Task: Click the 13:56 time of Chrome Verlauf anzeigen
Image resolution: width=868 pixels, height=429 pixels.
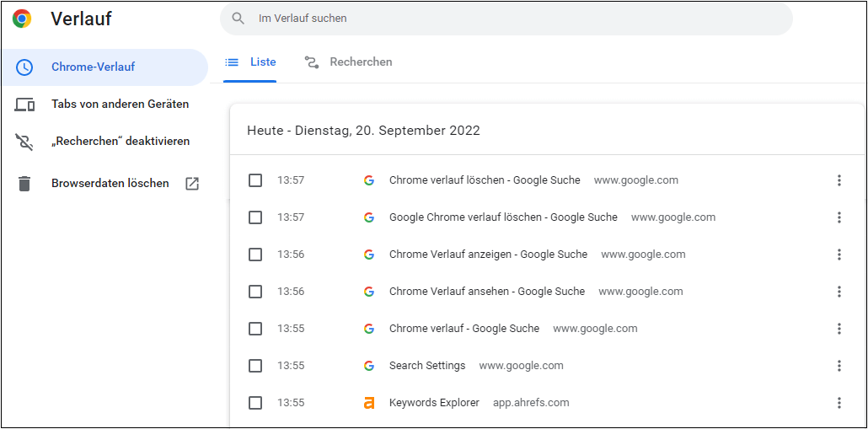Action: [x=291, y=255]
